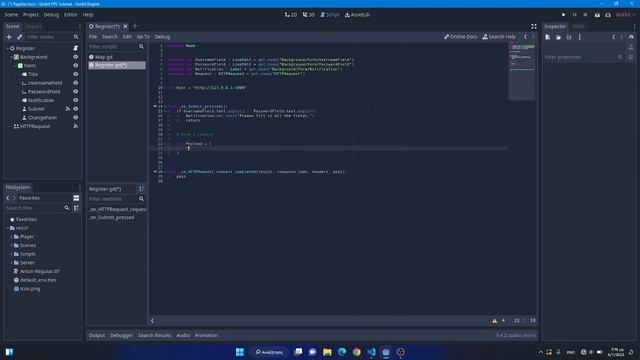Image resolution: width=640 pixels, height=360 pixels.
Task: Switch to the 3D workspace
Action: (x=309, y=15)
